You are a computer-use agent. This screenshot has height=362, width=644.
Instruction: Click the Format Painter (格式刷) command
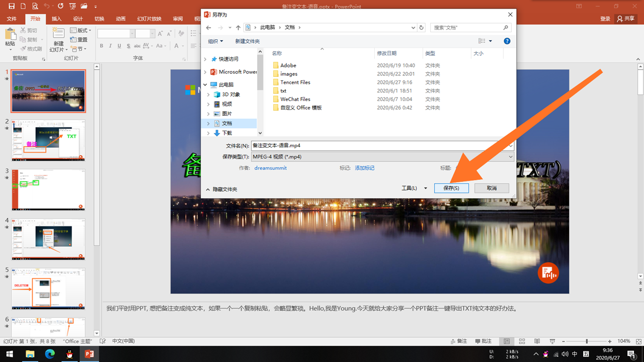click(x=31, y=49)
